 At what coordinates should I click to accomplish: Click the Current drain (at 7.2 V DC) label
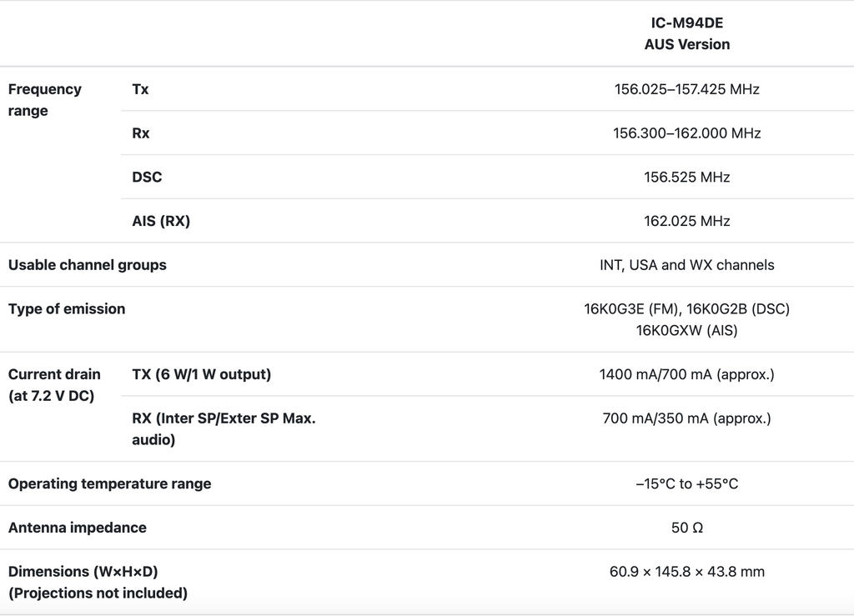point(54,385)
